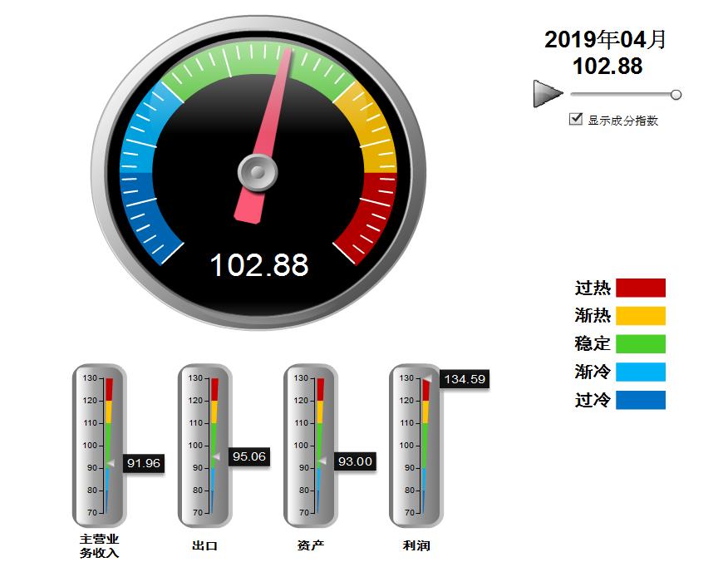Click the 2019年04月 date heading
Screen dimensions: 728x567
(606, 40)
